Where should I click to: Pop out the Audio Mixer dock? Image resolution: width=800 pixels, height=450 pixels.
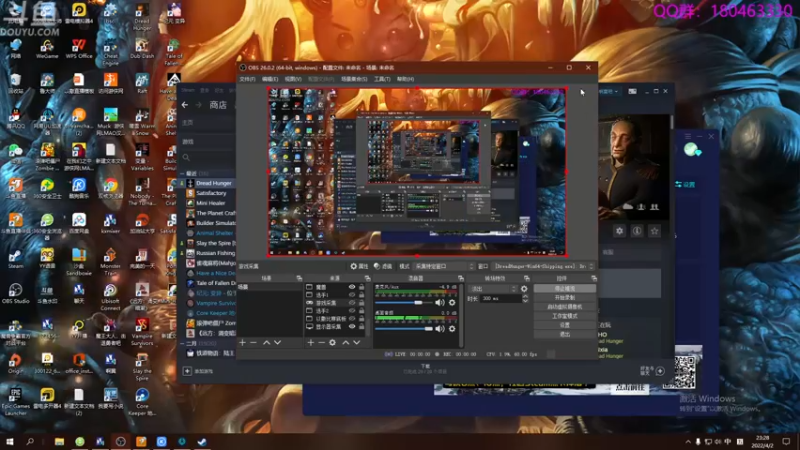click(x=461, y=278)
